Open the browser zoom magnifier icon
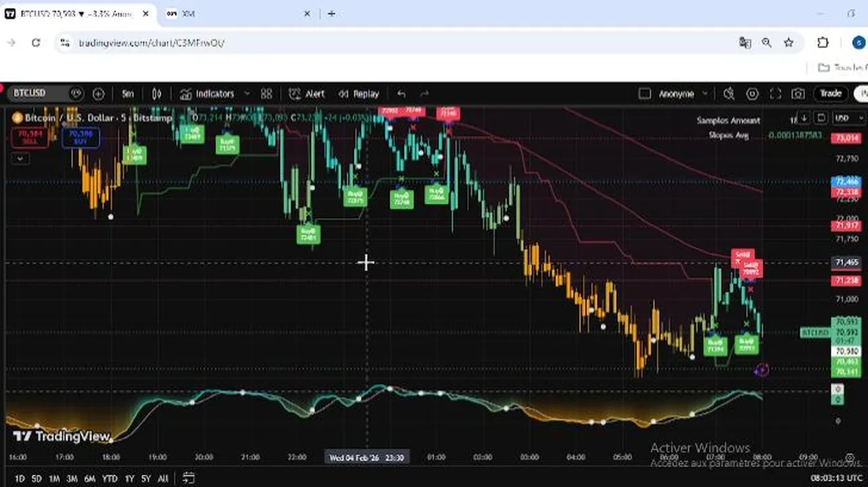Viewport: 868px width, 487px height. click(767, 43)
